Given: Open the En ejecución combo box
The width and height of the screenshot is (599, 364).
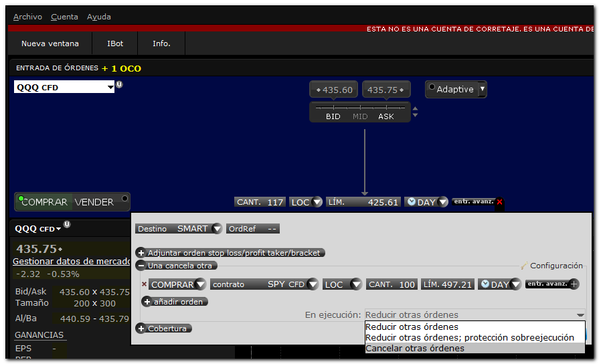Looking at the screenshot, I should click(475, 314).
